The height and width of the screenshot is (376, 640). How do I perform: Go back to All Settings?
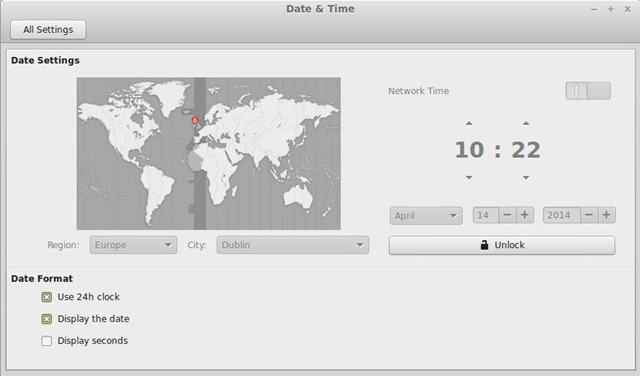click(x=48, y=30)
